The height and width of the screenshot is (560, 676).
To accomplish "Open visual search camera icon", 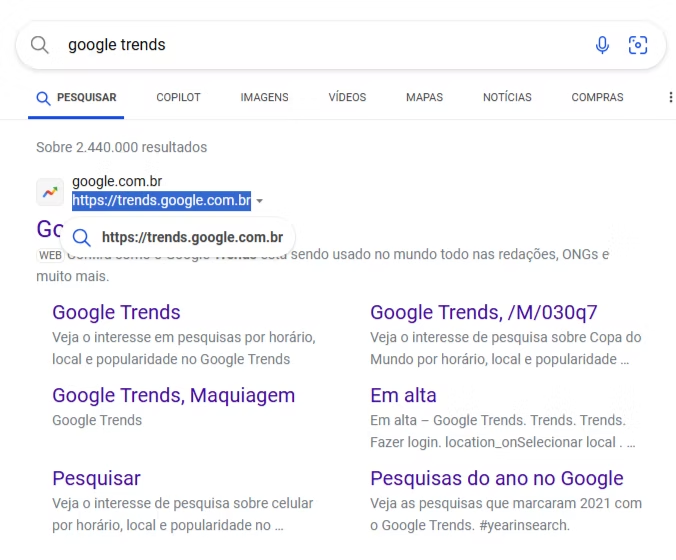I will point(638,45).
